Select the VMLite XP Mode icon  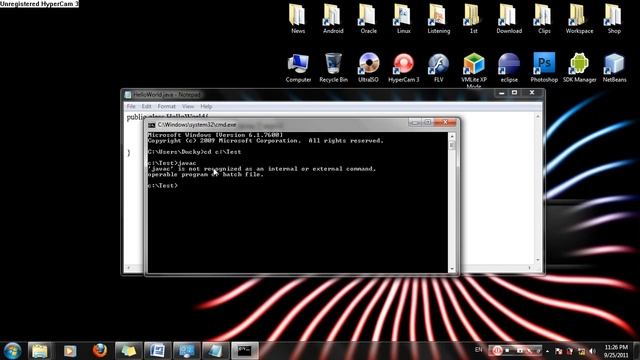473,70
